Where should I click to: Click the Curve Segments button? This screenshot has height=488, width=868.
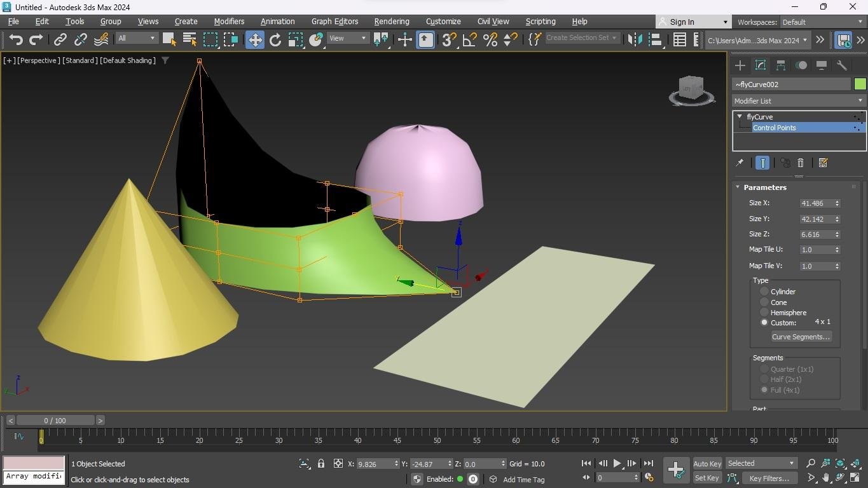coord(801,337)
